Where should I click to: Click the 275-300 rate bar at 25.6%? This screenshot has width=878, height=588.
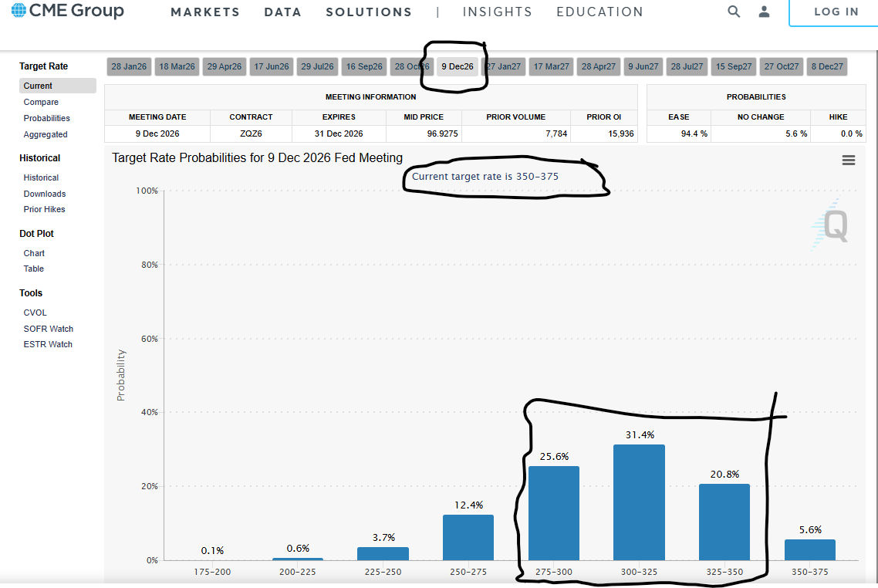[x=554, y=513]
